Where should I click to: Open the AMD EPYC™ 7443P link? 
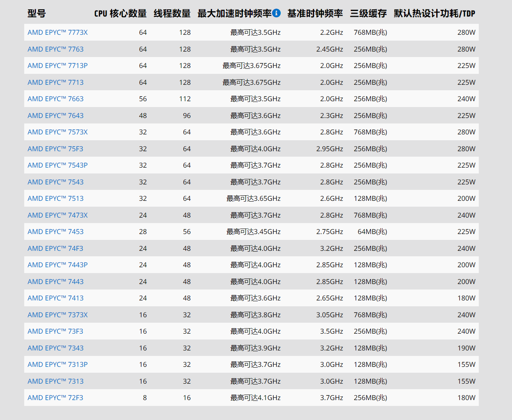pyautogui.click(x=58, y=265)
